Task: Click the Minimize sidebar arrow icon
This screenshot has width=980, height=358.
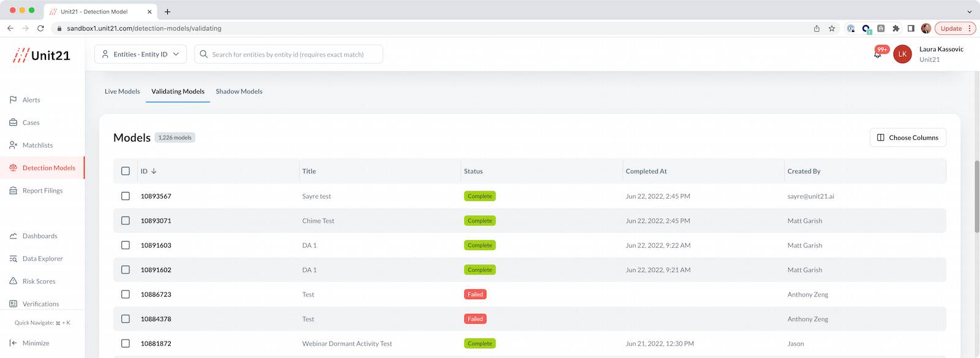Action: (x=13, y=343)
